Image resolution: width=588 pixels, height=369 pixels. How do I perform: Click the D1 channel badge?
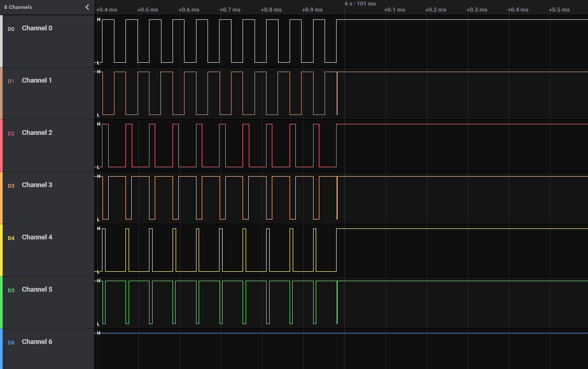[x=11, y=81]
